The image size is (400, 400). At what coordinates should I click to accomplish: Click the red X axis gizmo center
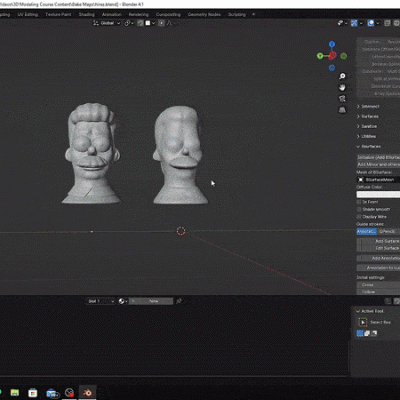pyautogui.click(x=332, y=56)
